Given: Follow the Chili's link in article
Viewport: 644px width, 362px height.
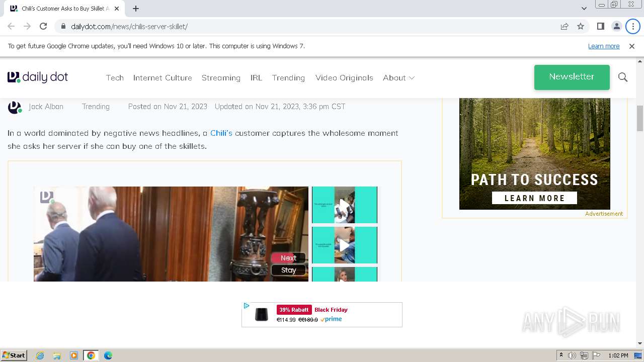Looking at the screenshot, I should (x=221, y=133).
